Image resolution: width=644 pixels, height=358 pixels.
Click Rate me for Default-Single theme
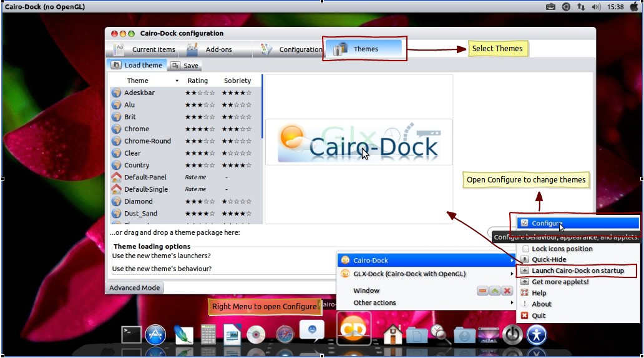pos(195,189)
